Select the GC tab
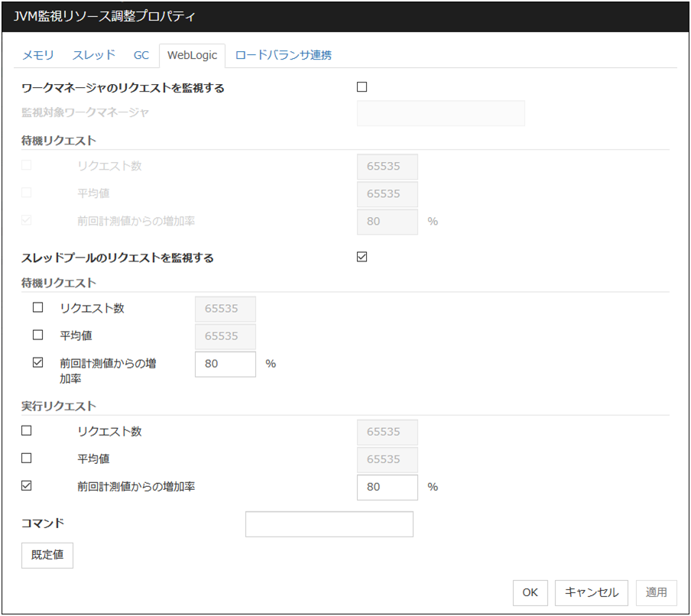The width and height of the screenshot is (691, 616). pos(141,55)
